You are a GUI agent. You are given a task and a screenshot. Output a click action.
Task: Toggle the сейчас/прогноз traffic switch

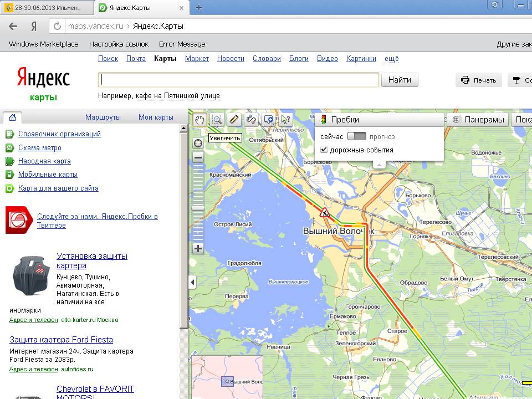coord(356,136)
